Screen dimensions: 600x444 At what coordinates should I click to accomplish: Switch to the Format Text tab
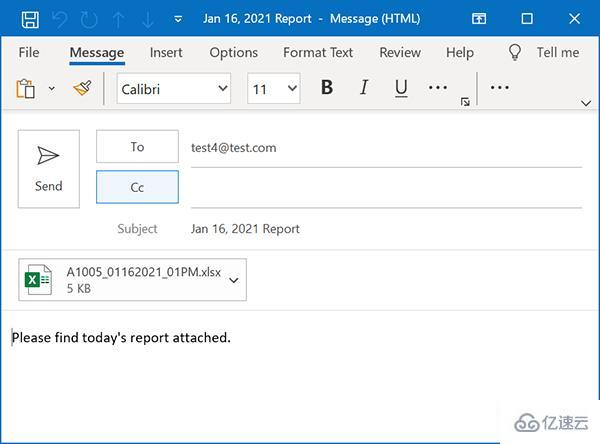pos(317,52)
